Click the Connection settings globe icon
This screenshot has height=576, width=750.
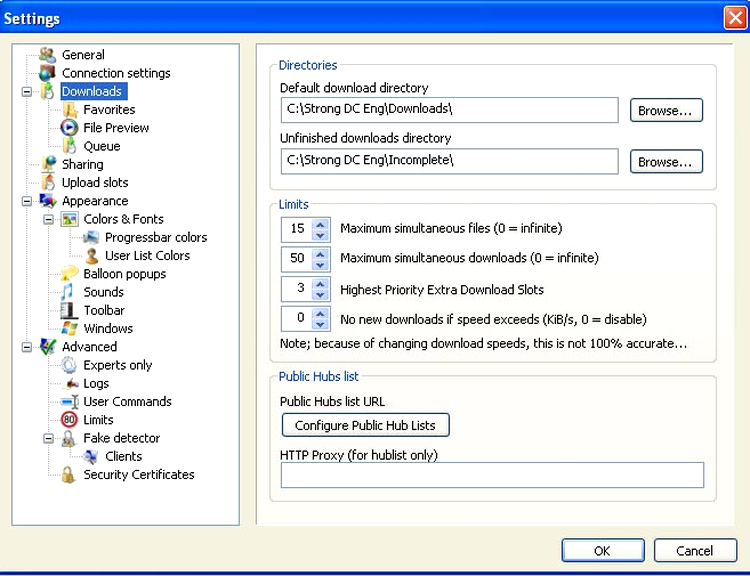click(x=47, y=73)
